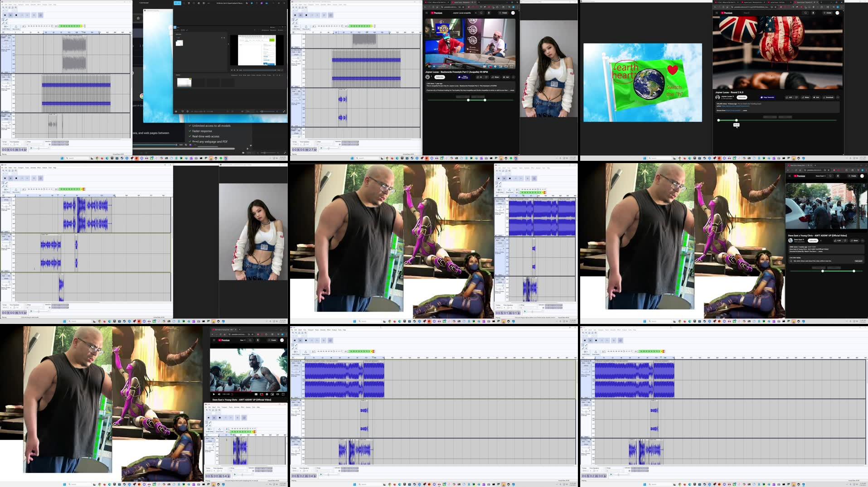
Task: Click Play in Audacity reading 02 m 04 s
Action: point(301,340)
